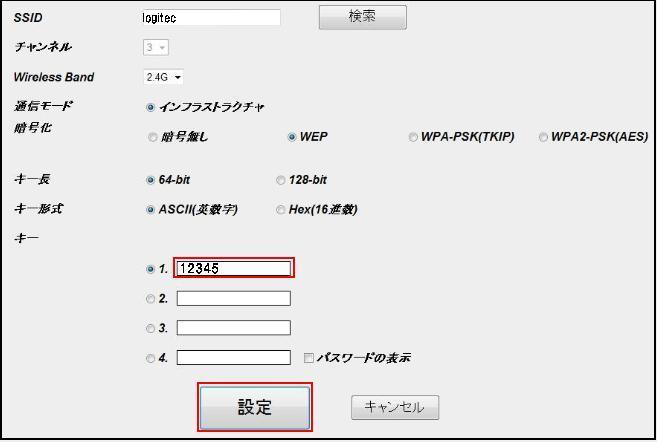Choose 128-bit key length
This screenshot has height=442, width=657.
pos(280,180)
